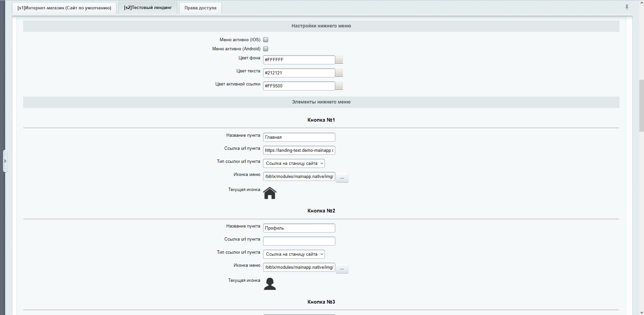Click empty Ссылка url field for Кнопка №2

tap(299, 241)
